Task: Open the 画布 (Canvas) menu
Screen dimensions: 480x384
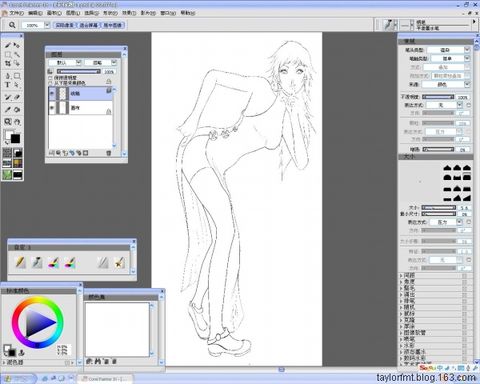Action: click(54, 13)
